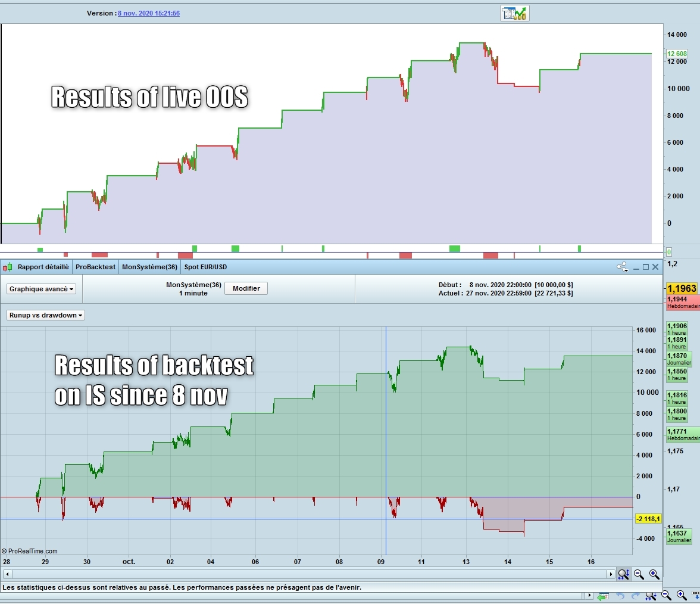Click the 1,1771 Hebdomadaire green label
700x604 pixels.
coord(683,435)
